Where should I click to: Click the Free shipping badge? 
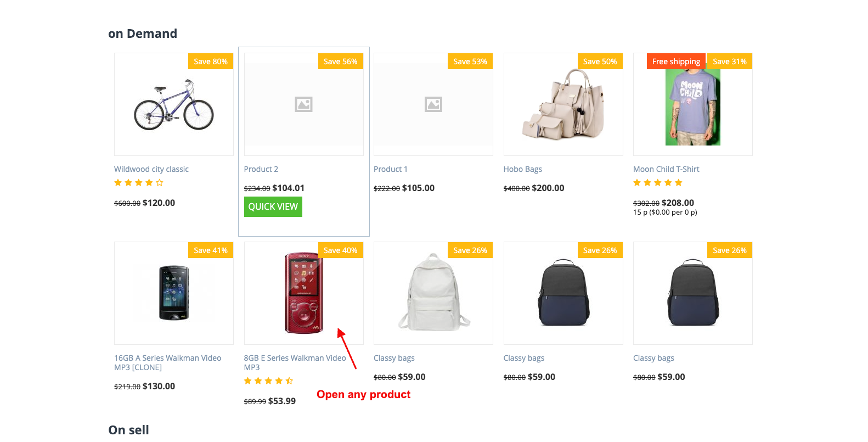[676, 61]
